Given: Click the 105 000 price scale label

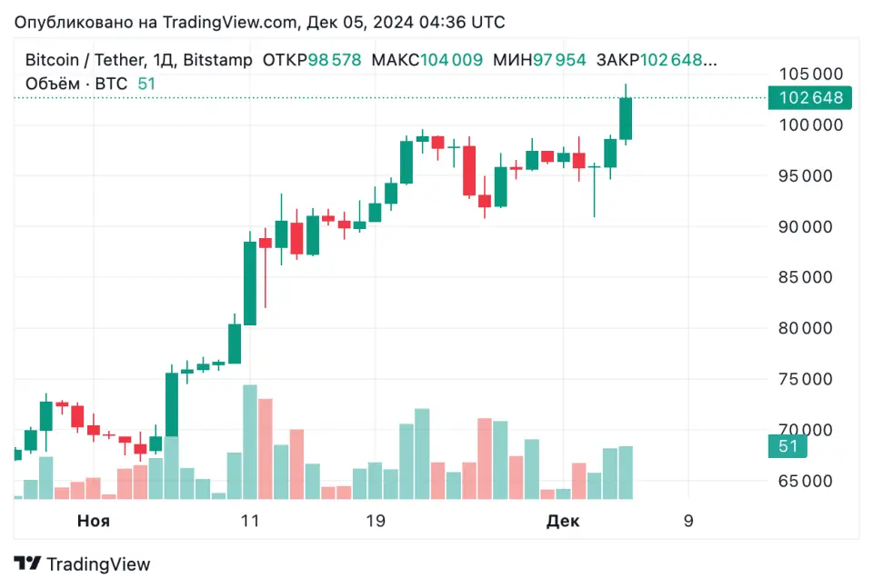Looking at the screenshot, I should pos(810,74).
